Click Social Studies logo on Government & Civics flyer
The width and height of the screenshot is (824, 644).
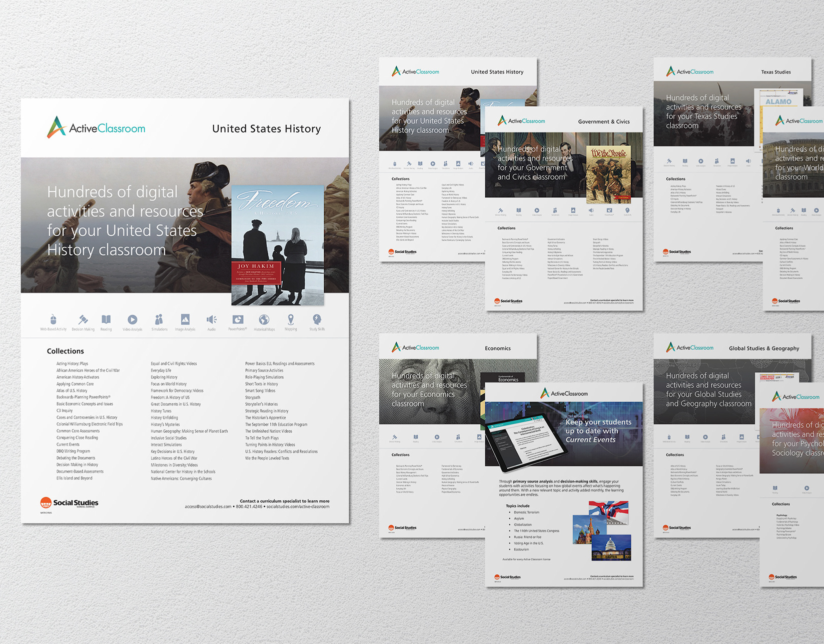[x=508, y=301]
